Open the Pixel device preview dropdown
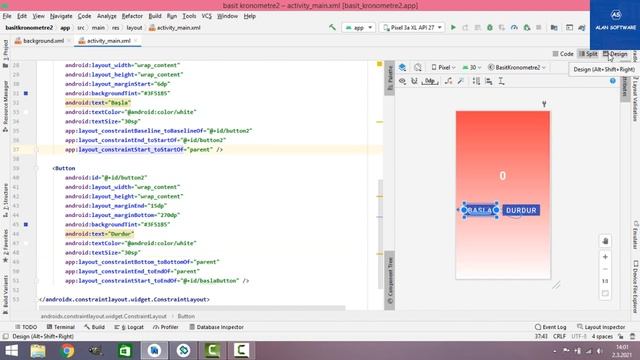Image resolution: width=640 pixels, height=360 pixels. pos(443,67)
